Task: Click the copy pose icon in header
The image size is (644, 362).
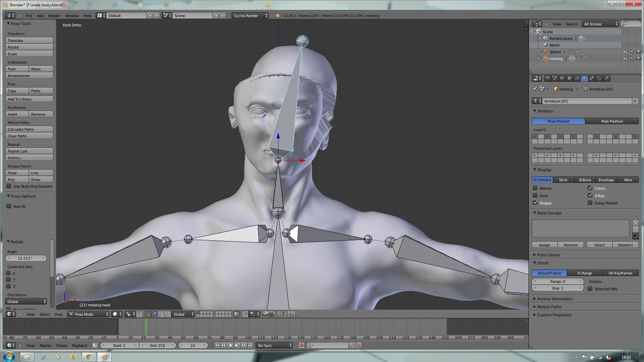Action: pos(280,314)
